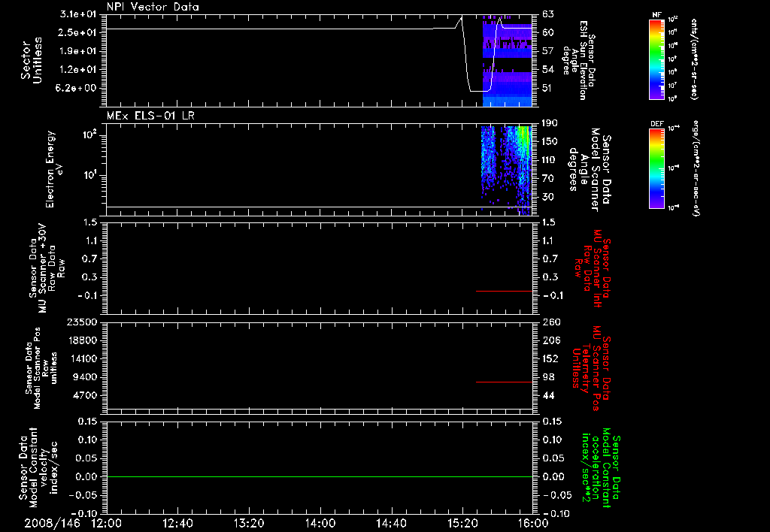770x532 pixels.
Task: Click the "13:20" time axis label
Action: [x=248, y=523]
